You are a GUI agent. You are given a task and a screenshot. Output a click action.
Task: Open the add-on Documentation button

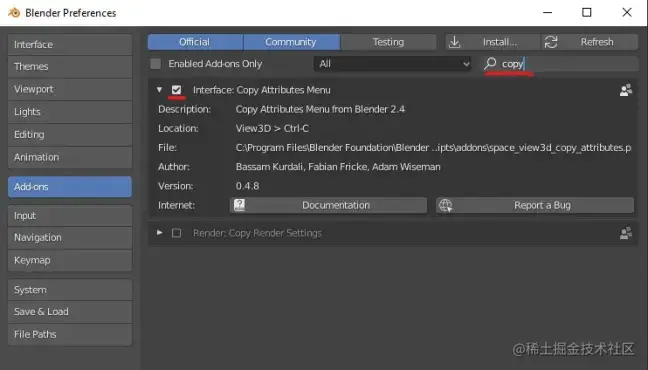coord(328,205)
